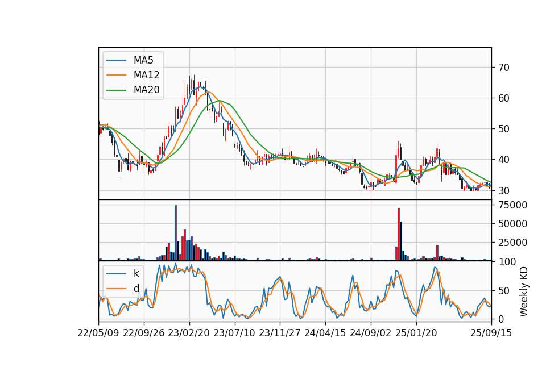
Task: Click the blue MA5 legend line sample
Action: [116, 60]
